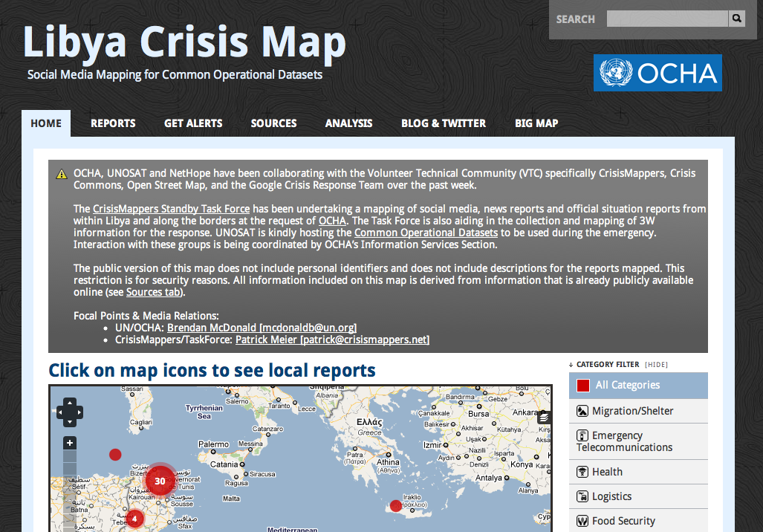Follow CrisisMappers Standby Task Force link
Image resolution: width=763 pixels, height=532 pixels.
(x=172, y=209)
